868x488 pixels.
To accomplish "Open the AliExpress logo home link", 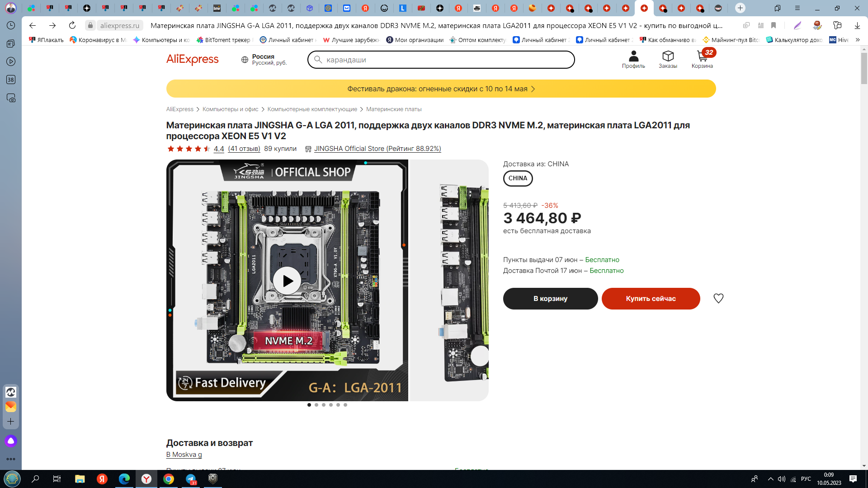I will pos(192,59).
